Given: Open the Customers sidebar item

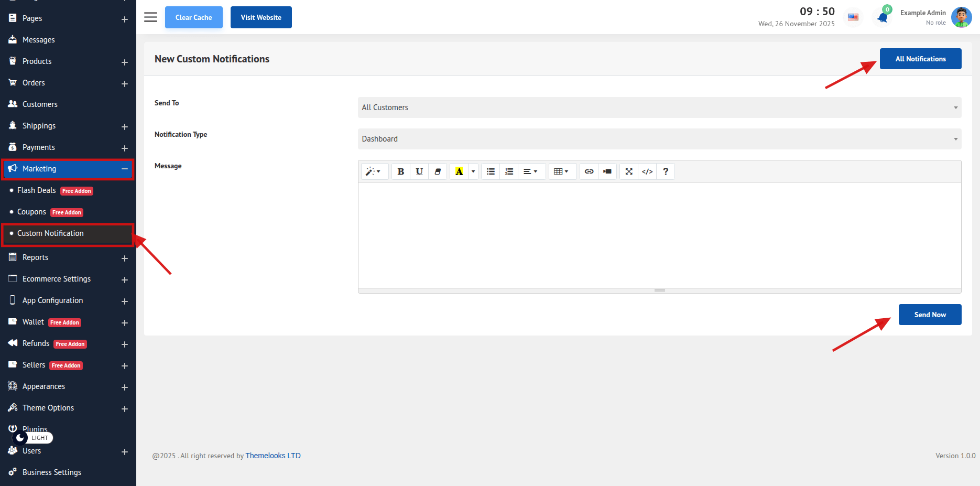Looking at the screenshot, I should (40, 104).
